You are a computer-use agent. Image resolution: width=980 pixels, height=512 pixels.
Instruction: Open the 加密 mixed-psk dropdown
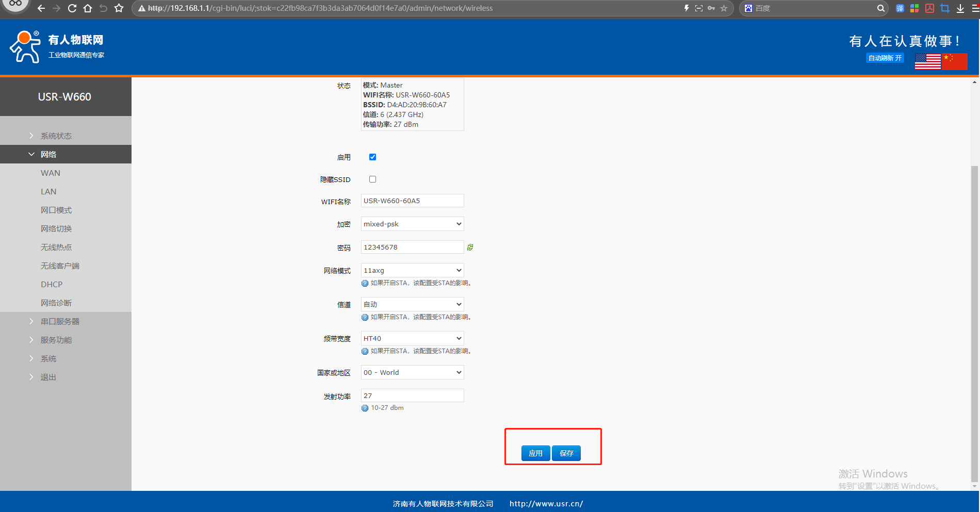[x=412, y=224]
